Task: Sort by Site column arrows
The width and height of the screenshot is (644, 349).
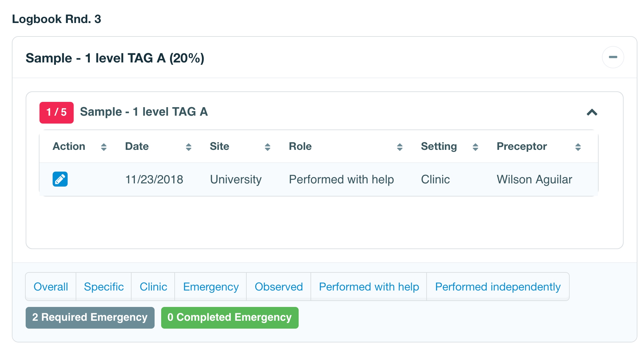Action: 267,147
